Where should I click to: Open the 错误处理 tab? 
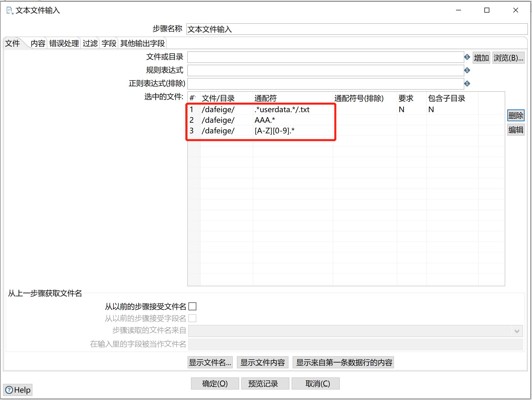(64, 43)
